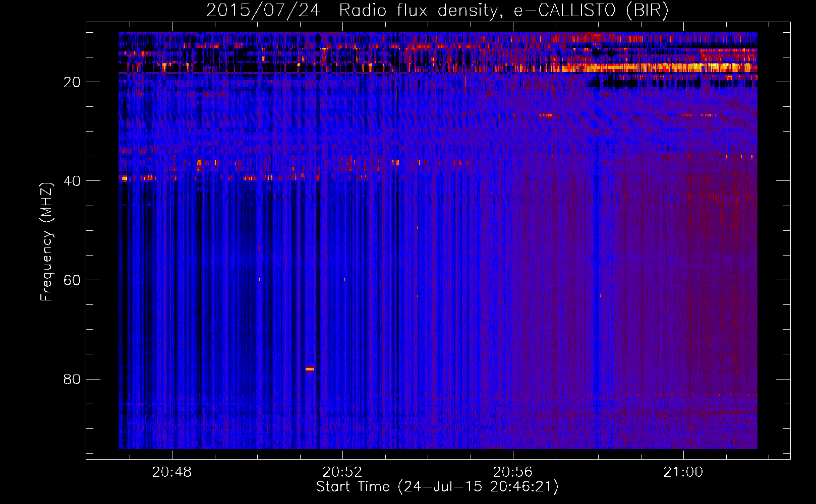Click the plot title "2015/07/24 Radio flux density, e-CALLISTO (BIR)"
The width and height of the screenshot is (816, 504).
pos(437,11)
